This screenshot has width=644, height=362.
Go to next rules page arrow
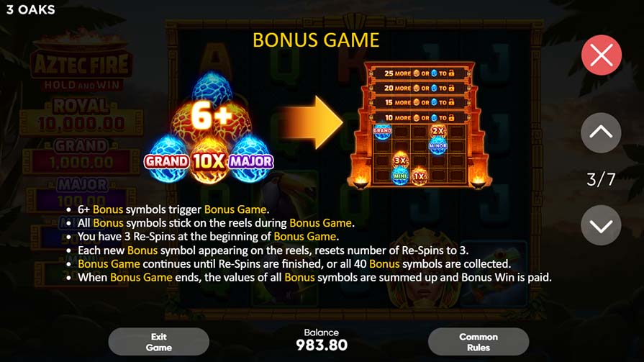coord(601,225)
